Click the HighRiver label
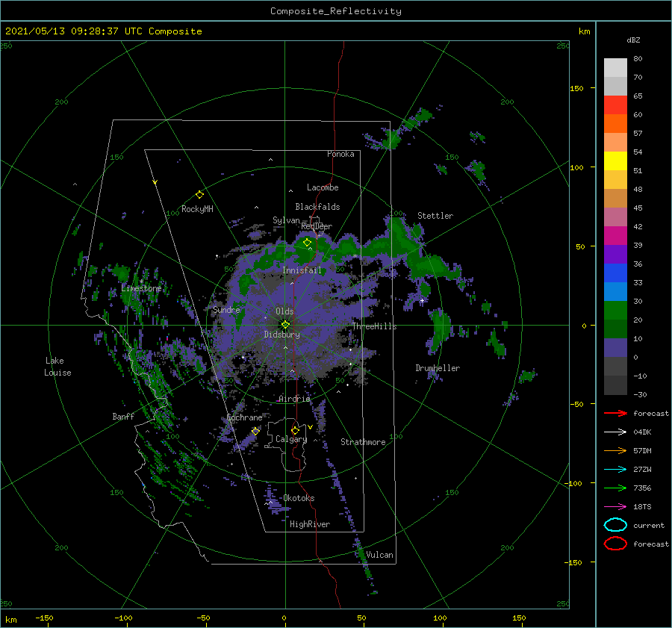The width and height of the screenshot is (672, 628). [x=310, y=524]
